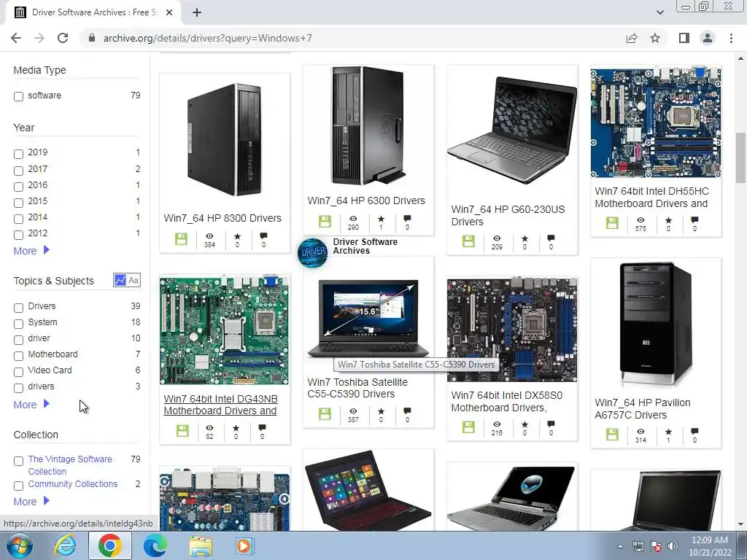The width and height of the screenshot is (747, 560).
Task: Click software icon on Intel DH55HC card
Action: point(612,223)
